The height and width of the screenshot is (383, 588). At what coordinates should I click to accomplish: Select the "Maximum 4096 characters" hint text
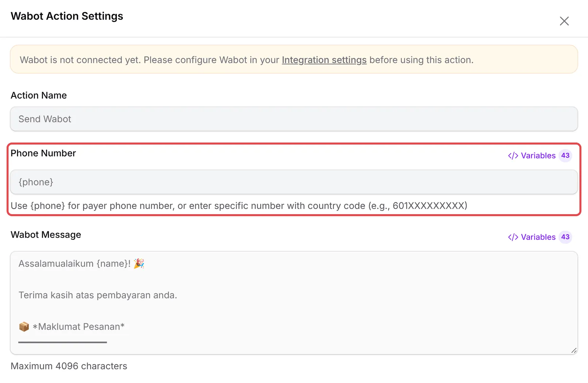tap(69, 366)
